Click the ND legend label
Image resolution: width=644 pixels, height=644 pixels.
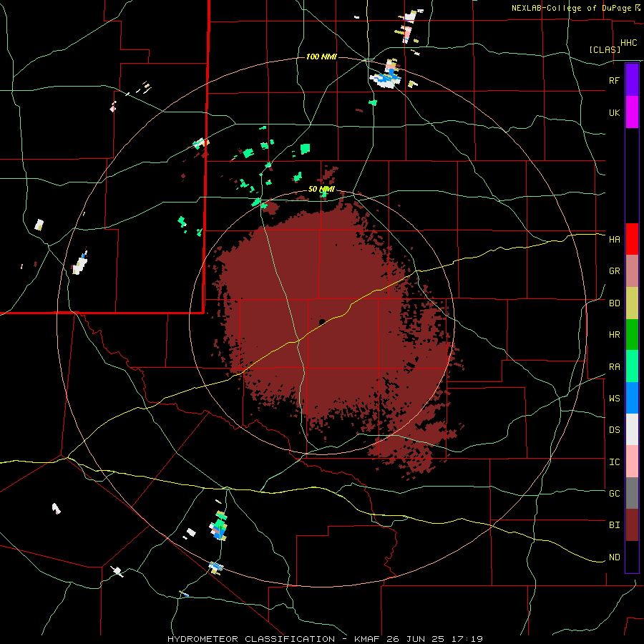(x=614, y=557)
